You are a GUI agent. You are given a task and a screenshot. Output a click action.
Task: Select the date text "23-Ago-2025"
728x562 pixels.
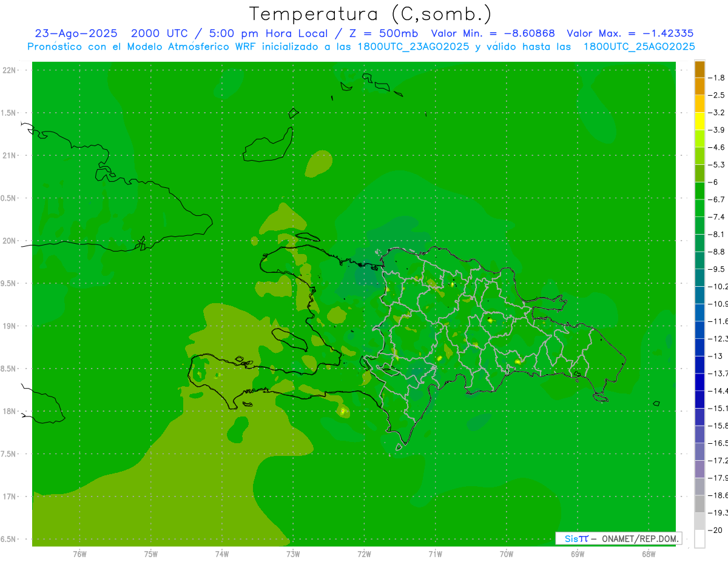click(76, 33)
